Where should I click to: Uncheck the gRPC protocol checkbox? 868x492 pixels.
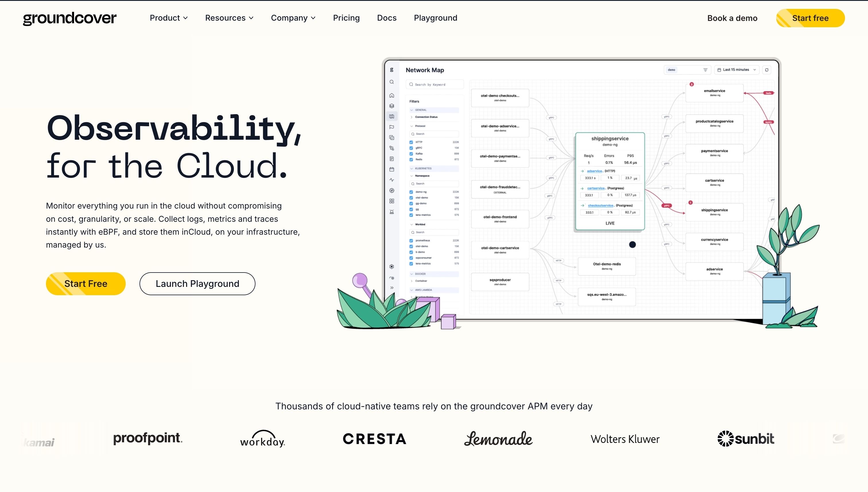pos(411,148)
